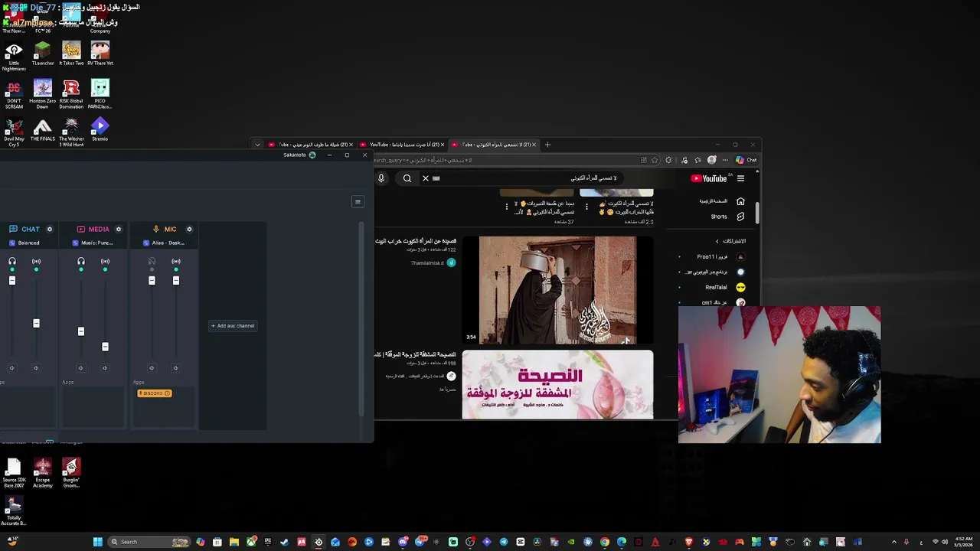Open Stremio desktop shortcut
The width and height of the screenshot is (980, 551).
[x=100, y=129]
